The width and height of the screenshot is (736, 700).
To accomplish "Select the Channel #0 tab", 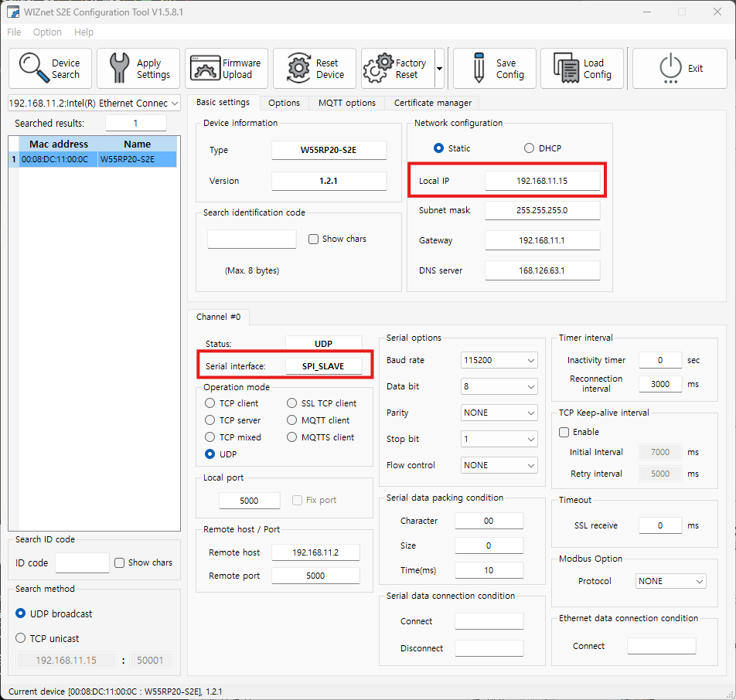I will tap(218, 317).
